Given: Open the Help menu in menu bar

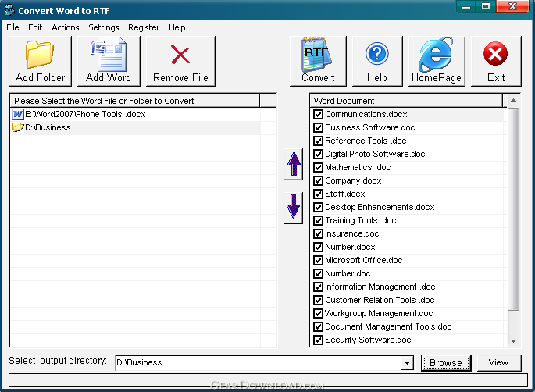Looking at the screenshot, I should (177, 27).
